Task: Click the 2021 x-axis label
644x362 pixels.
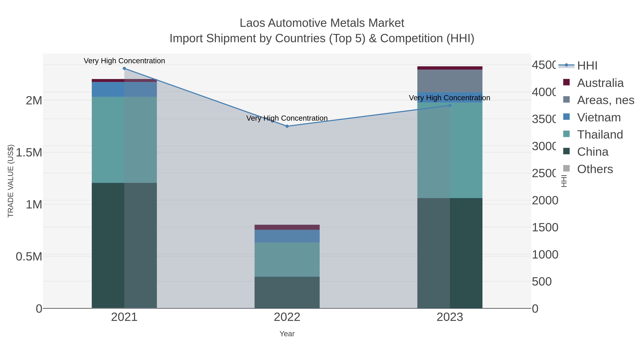Action: click(x=124, y=317)
